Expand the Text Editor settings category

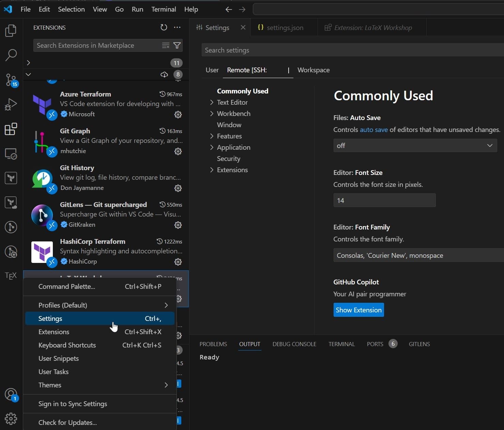(232, 102)
